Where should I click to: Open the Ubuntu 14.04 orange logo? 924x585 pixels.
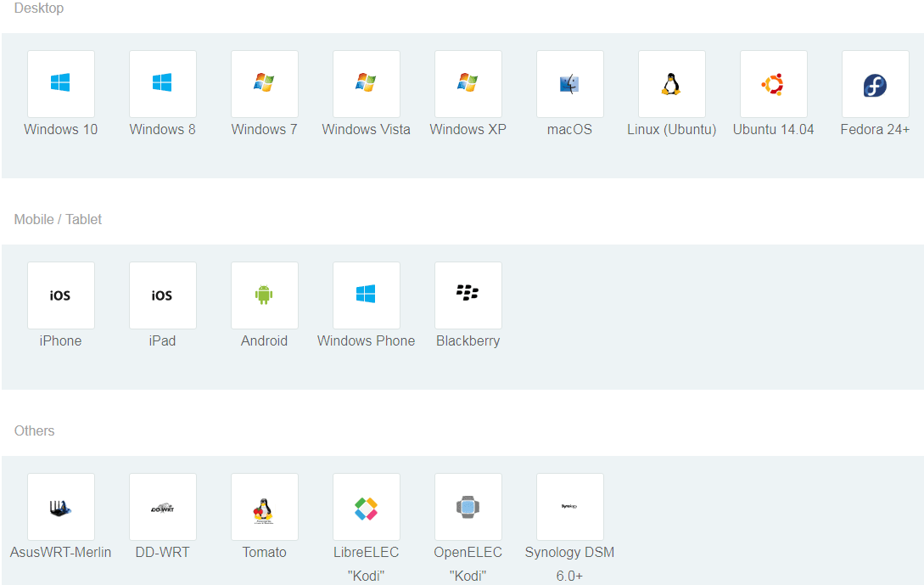[x=774, y=84]
